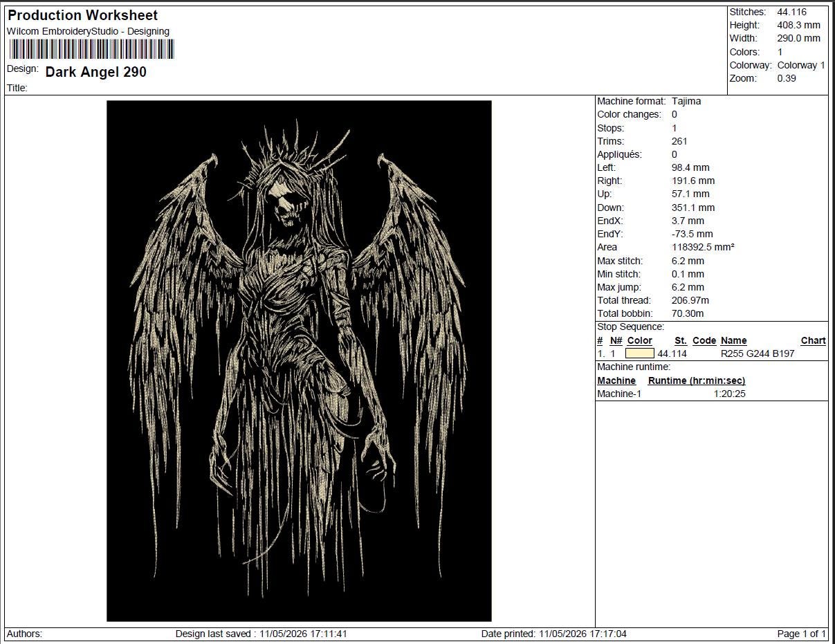
Task: Click the 'Colorway 1' value
Action: [x=801, y=65]
